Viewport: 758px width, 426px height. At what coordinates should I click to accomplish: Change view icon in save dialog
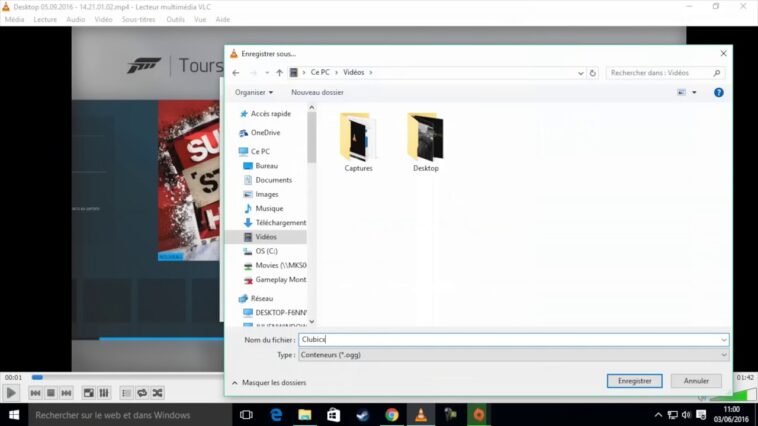[682, 92]
